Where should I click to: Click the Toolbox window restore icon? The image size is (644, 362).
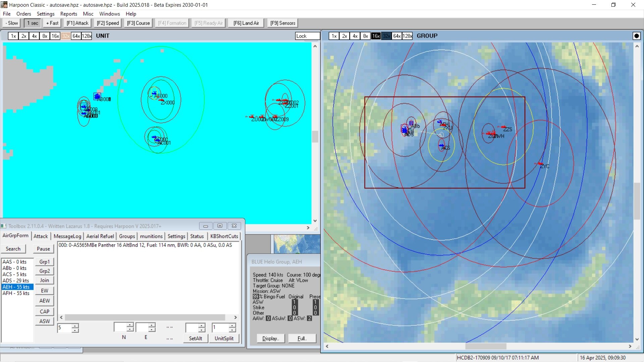(220, 226)
